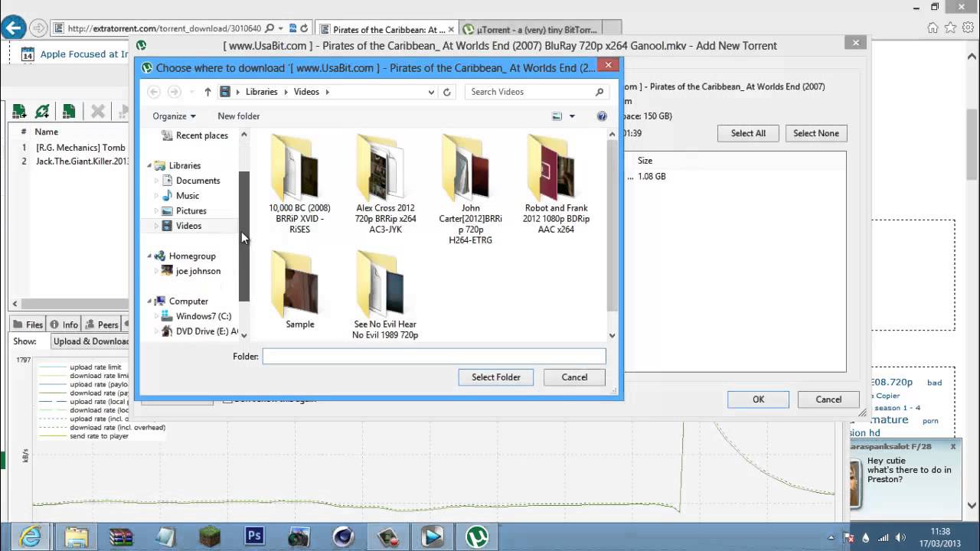Click the Folder name input field
Viewport: 980px width, 551px height.
434,357
